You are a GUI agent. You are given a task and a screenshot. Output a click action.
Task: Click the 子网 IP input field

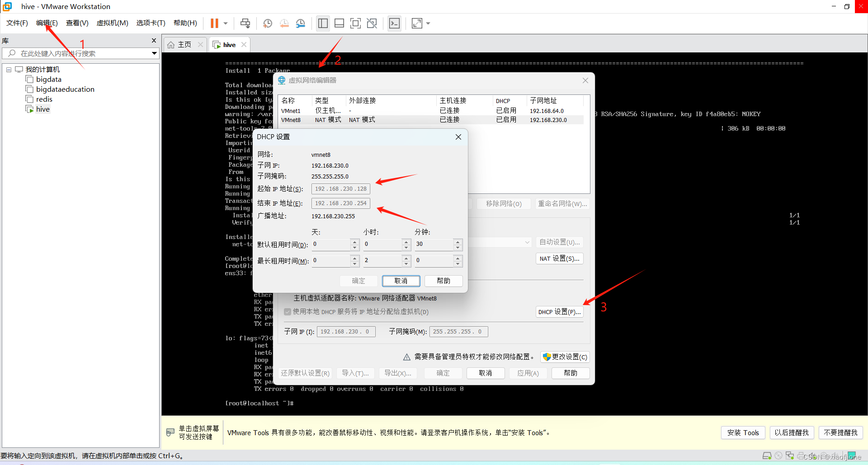(x=346, y=332)
